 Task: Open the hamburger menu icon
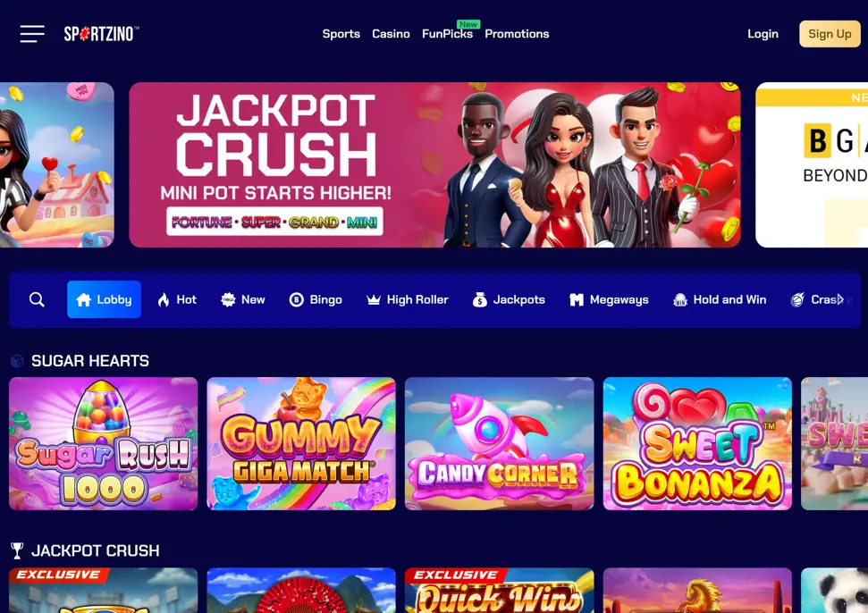tap(32, 34)
